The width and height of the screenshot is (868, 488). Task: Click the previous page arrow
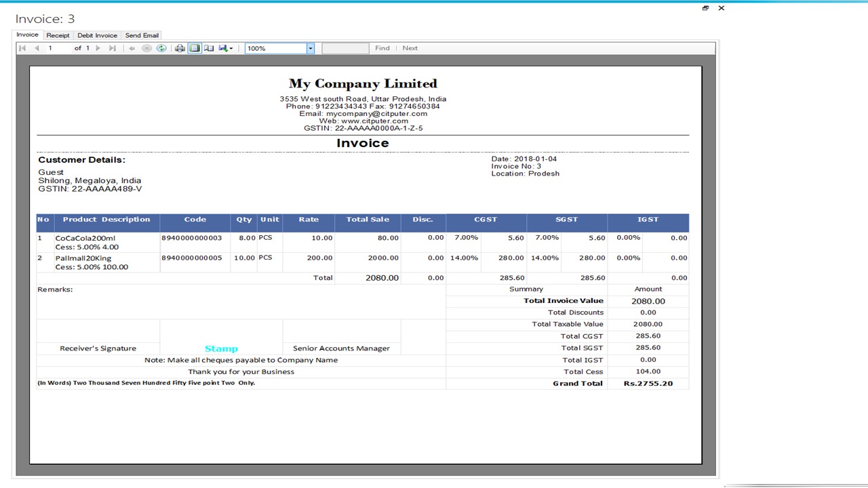point(36,47)
